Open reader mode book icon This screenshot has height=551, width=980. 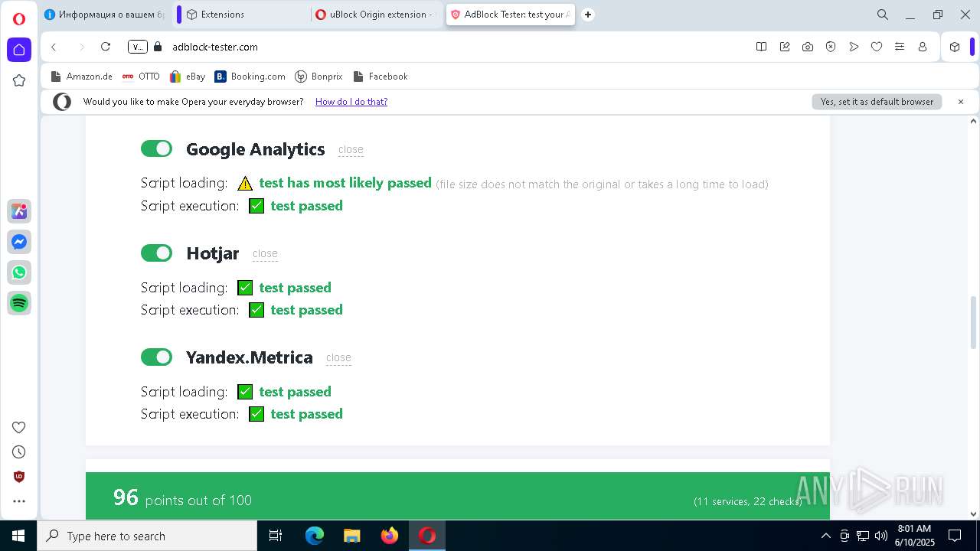pyautogui.click(x=761, y=47)
